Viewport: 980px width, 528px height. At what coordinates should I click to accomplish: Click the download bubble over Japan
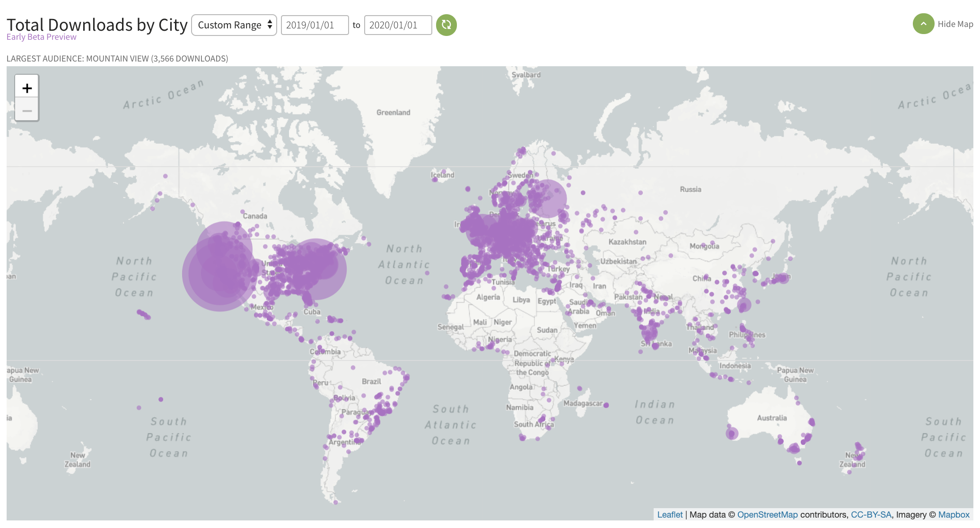click(x=783, y=278)
